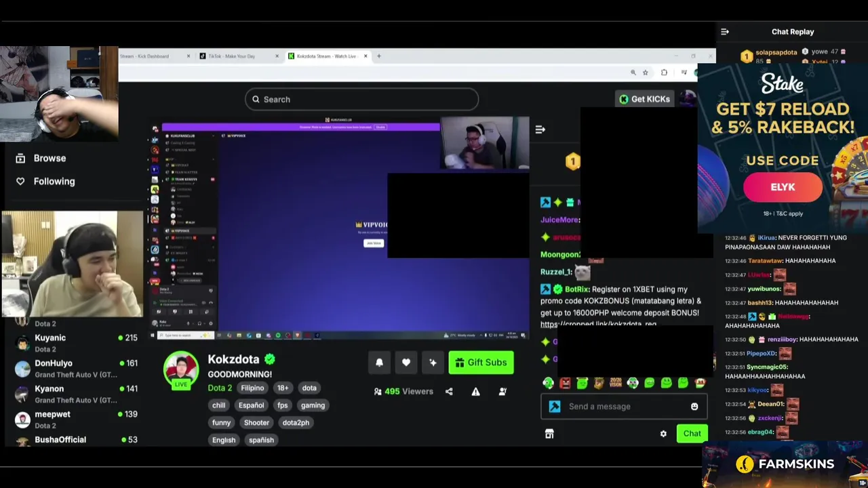Image resolution: width=868 pixels, height=488 pixels.
Task: Click the Gift Subs button
Action: [x=481, y=363]
